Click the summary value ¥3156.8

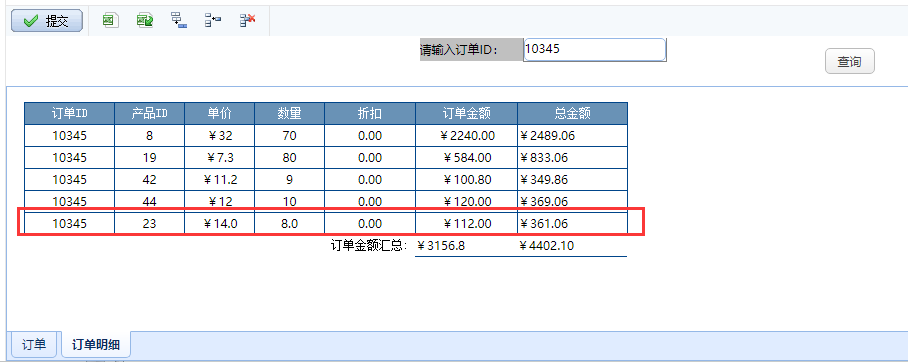click(441, 246)
